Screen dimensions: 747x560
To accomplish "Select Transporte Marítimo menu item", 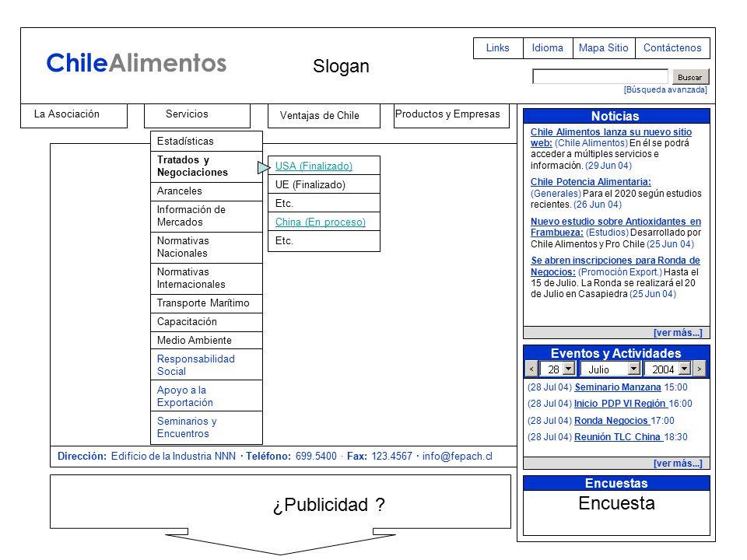I will (x=206, y=303).
